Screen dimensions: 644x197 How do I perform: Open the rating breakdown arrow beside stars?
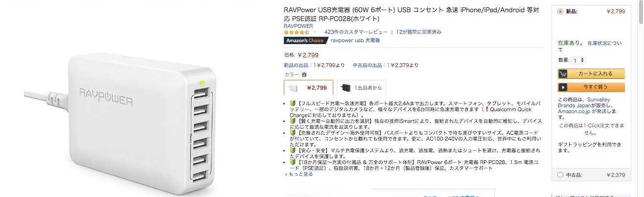[315, 32]
